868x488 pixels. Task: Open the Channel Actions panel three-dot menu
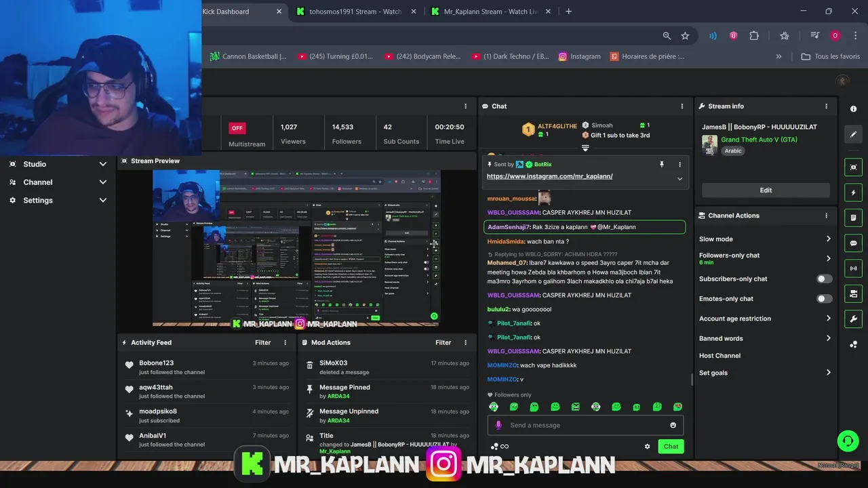click(x=826, y=216)
